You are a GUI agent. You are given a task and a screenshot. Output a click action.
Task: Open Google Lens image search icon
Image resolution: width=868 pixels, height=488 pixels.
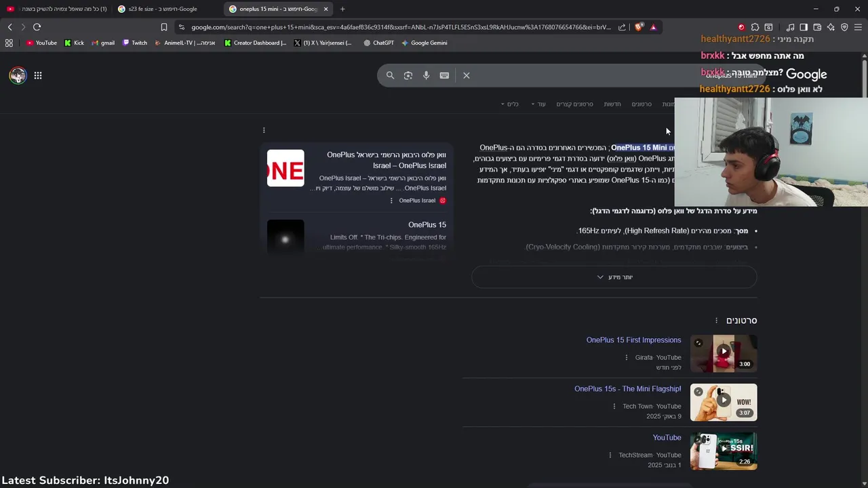[408, 75]
